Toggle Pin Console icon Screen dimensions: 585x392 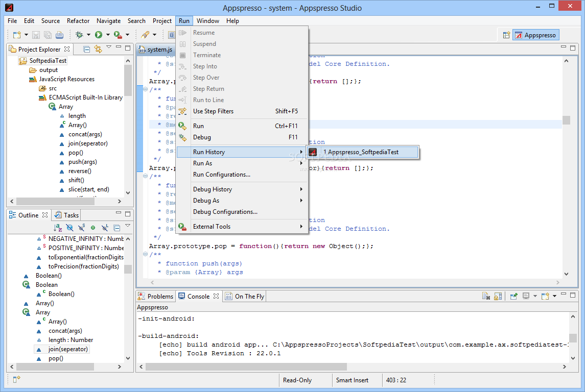[514, 296]
